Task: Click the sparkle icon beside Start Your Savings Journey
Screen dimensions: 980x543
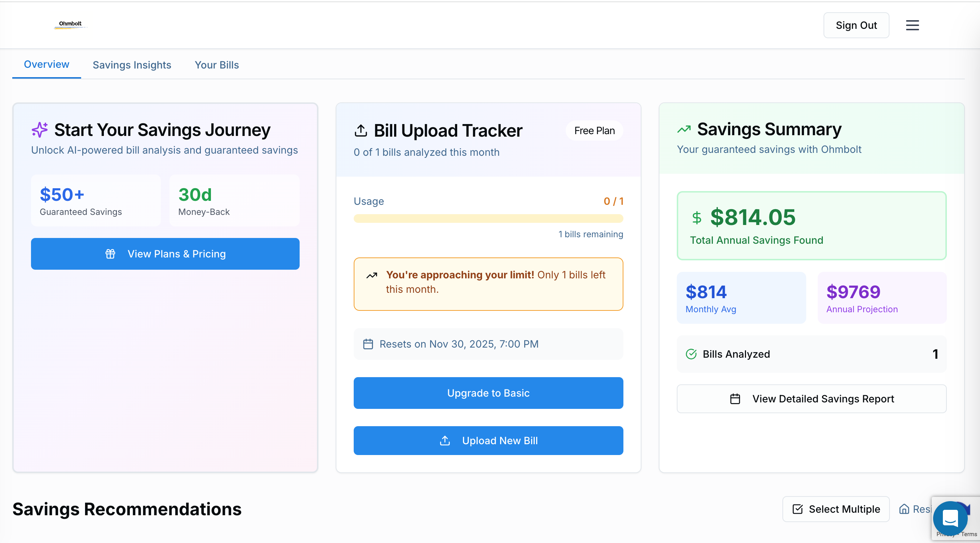Action: click(40, 130)
